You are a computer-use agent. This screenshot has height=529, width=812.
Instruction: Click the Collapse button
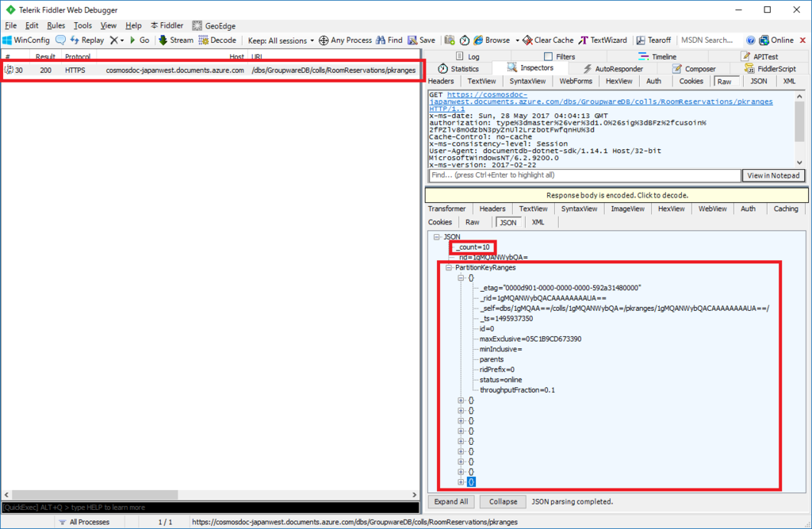503,501
